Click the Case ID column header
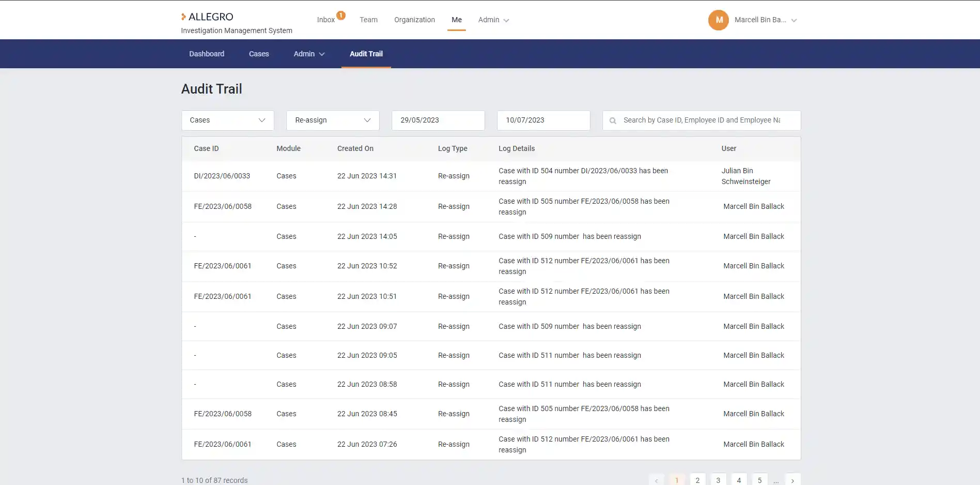The image size is (980, 485). [206, 148]
